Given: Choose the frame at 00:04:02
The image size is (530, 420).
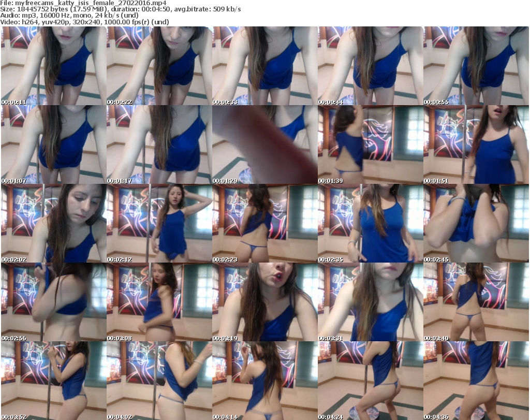Looking at the screenshot, I should tap(159, 381).
